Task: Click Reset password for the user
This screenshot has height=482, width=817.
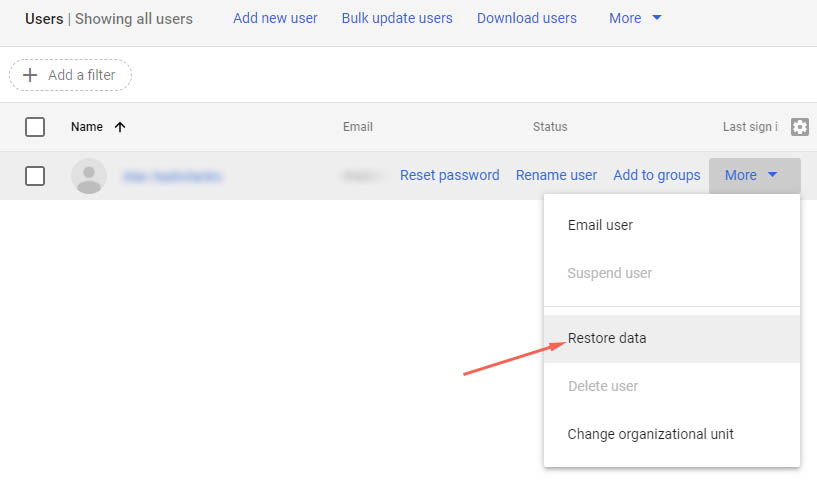Action: point(450,176)
